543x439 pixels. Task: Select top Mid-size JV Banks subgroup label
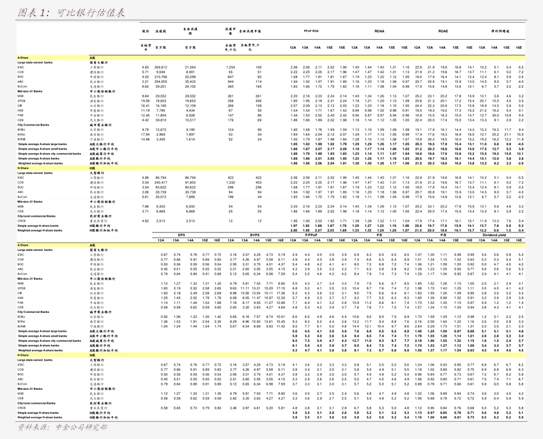point(30,91)
